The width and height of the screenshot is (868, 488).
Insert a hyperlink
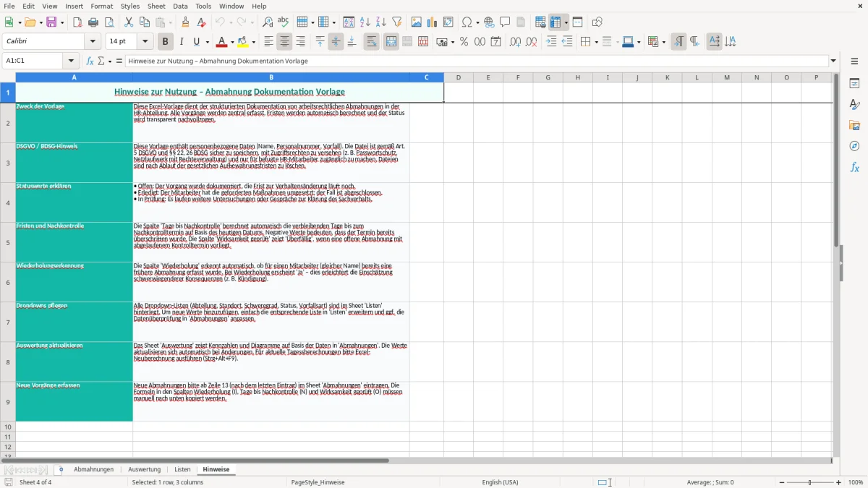(x=489, y=22)
